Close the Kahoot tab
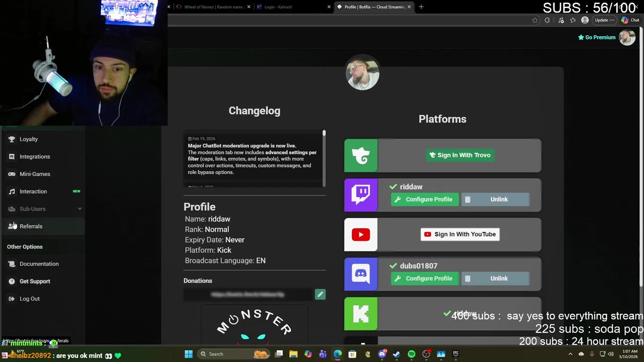The width and height of the screenshot is (644, 362). (329, 7)
